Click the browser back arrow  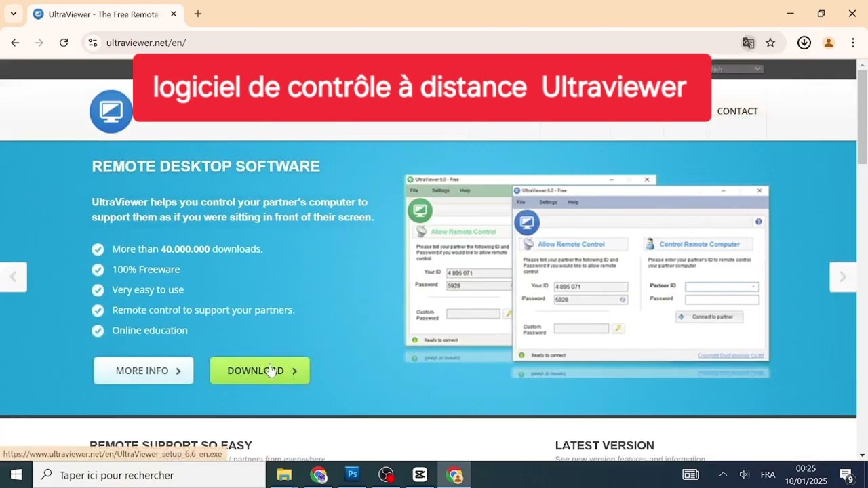[15, 43]
